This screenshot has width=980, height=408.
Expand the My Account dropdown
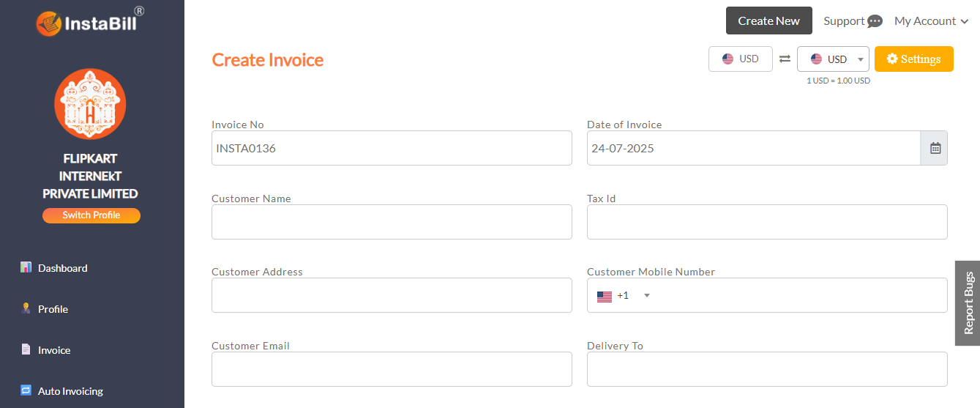tap(931, 21)
